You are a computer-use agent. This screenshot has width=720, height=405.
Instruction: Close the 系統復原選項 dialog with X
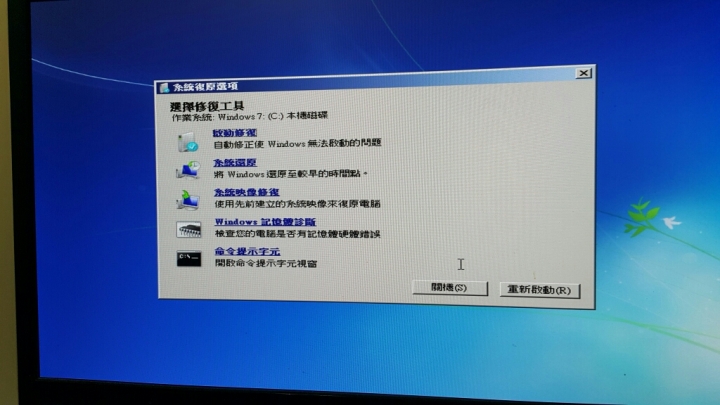coord(583,73)
